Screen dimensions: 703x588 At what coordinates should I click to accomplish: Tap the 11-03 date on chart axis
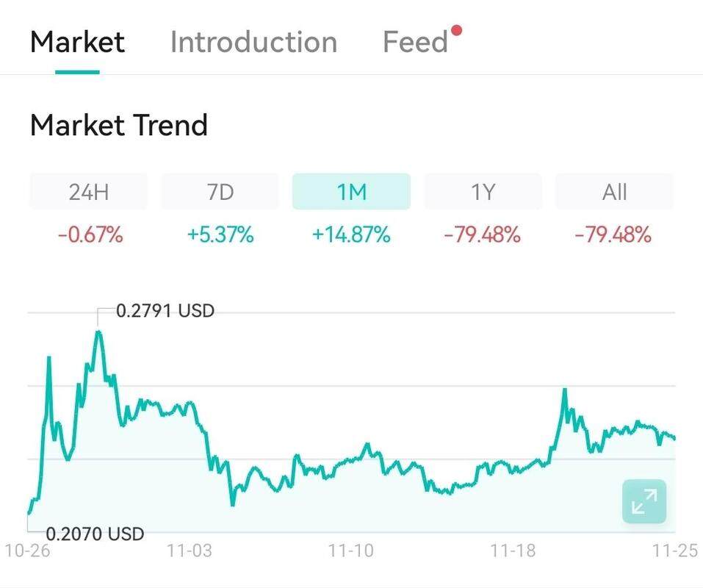[190, 551]
